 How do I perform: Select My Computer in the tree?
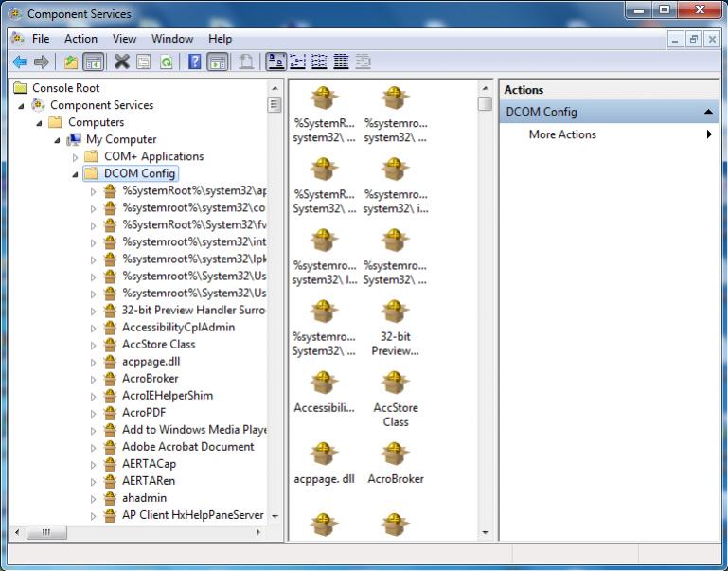(x=121, y=139)
